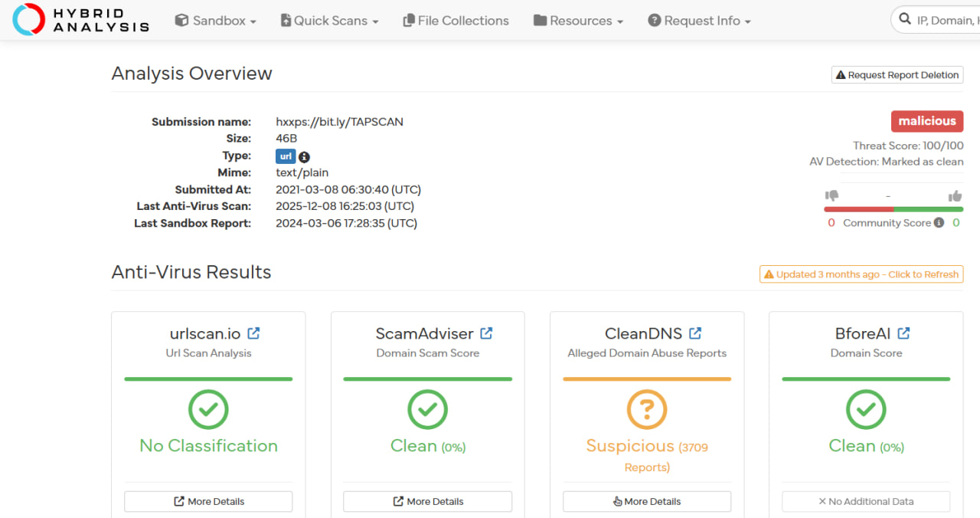
Task: Open BforeAI external link icon
Action: [903, 333]
